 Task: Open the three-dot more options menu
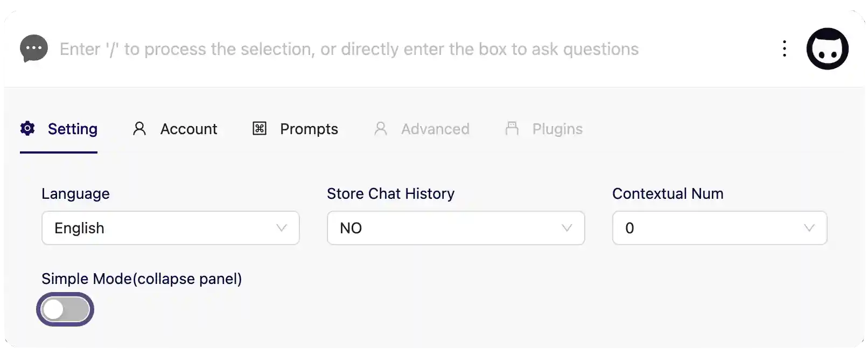785,48
